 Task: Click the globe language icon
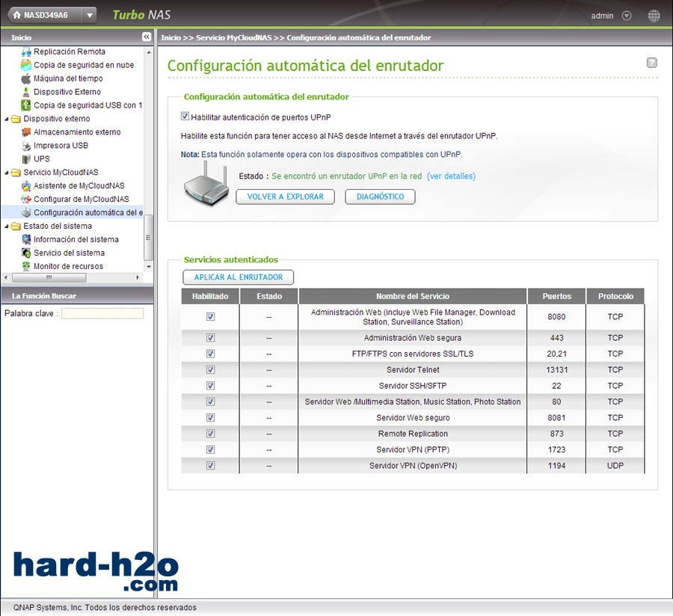654,16
